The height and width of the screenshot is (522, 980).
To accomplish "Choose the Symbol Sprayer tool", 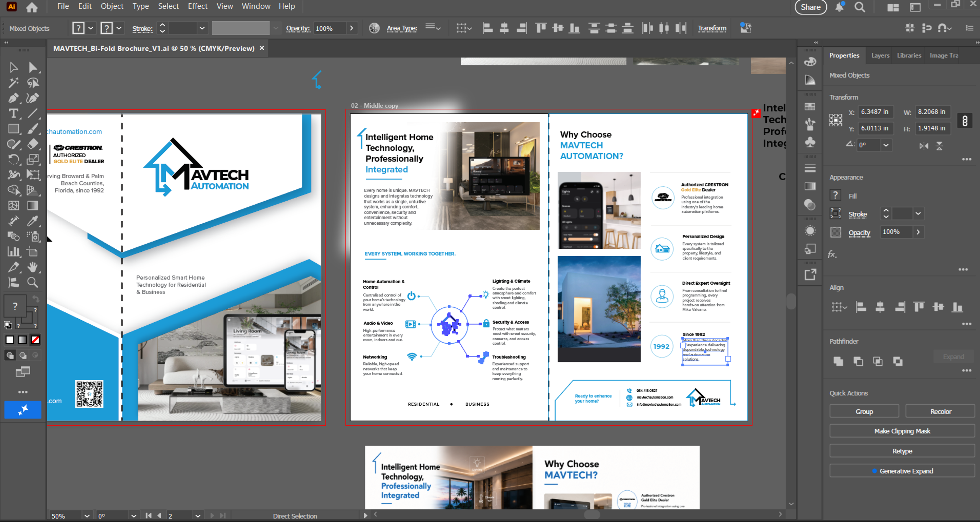I will [33, 236].
